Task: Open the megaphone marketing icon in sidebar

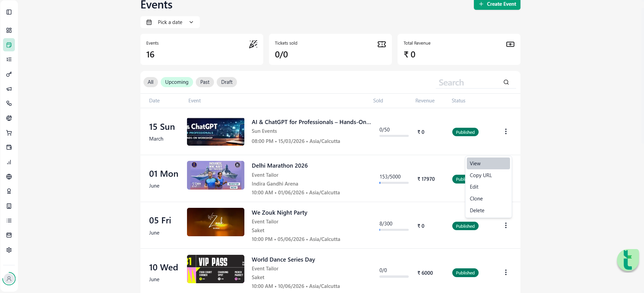Action: point(9,89)
